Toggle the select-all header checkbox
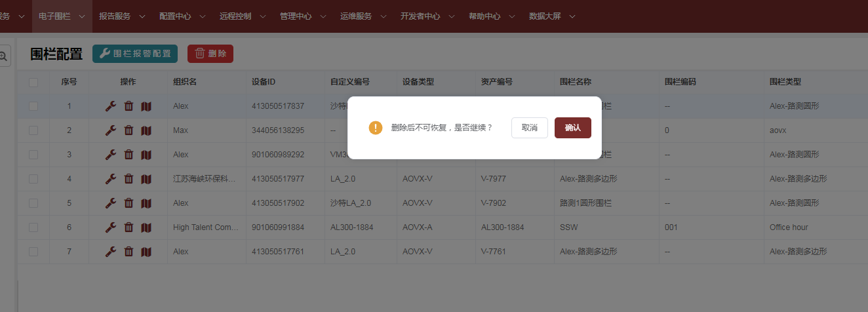This screenshot has width=868, height=312. point(33,83)
